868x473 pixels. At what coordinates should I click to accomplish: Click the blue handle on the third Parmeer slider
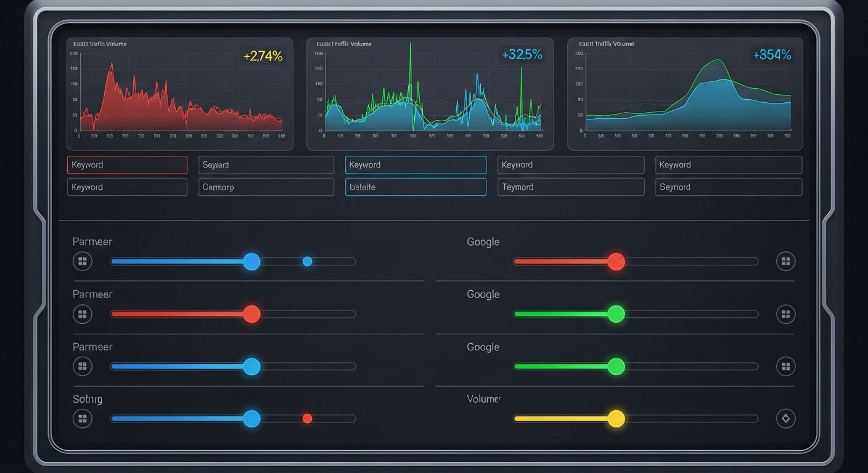pos(252,366)
